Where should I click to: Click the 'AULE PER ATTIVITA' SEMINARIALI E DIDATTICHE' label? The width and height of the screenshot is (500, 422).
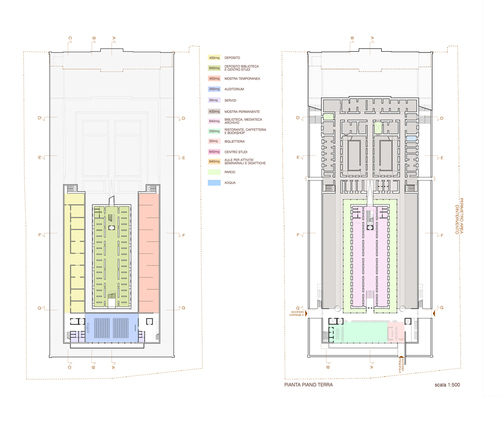pyautogui.click(x=245, y=162)
